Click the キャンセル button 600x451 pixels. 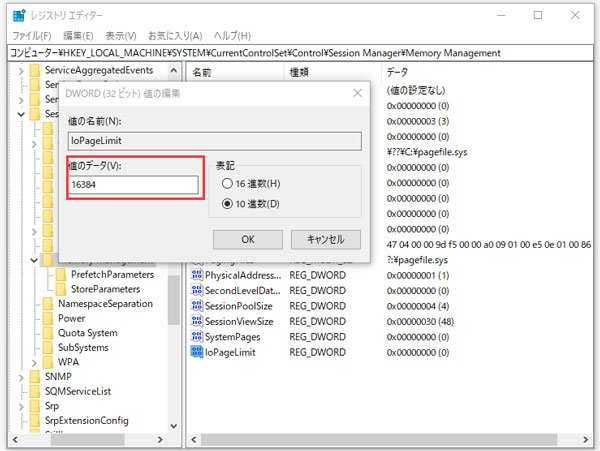(x=326, y=239)
